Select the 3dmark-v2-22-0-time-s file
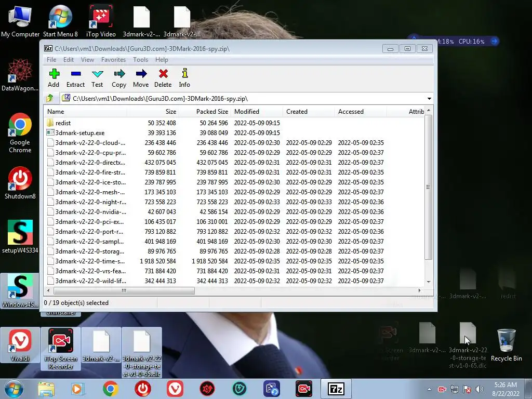 (x=234, y=261)
